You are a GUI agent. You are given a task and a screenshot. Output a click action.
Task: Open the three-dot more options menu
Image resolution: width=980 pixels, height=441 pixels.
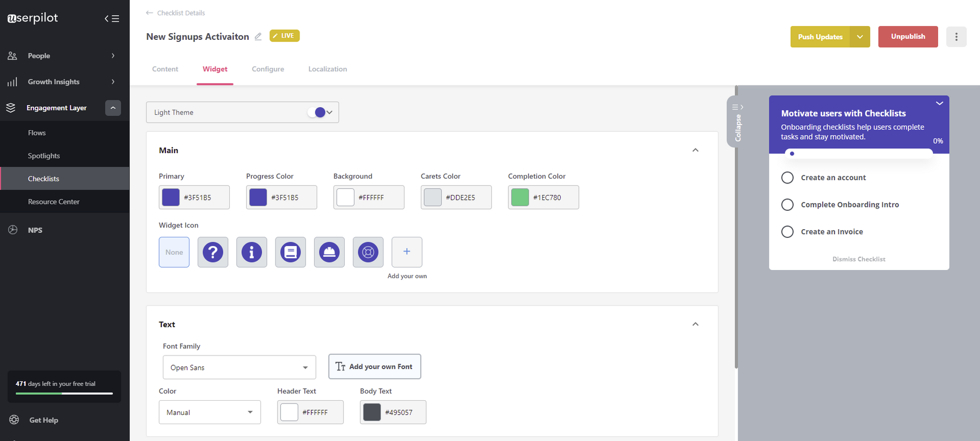point(956,36)
